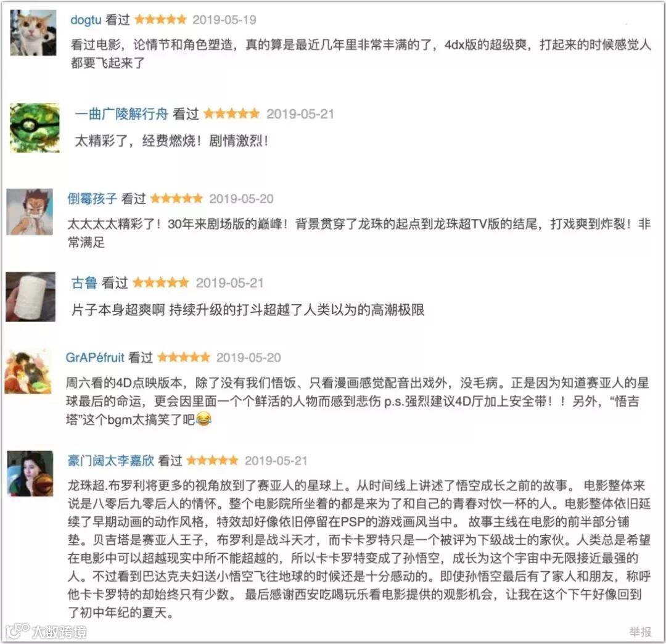Click 举报 report link at bottom

pyautogui.click(x=640, y=632)
